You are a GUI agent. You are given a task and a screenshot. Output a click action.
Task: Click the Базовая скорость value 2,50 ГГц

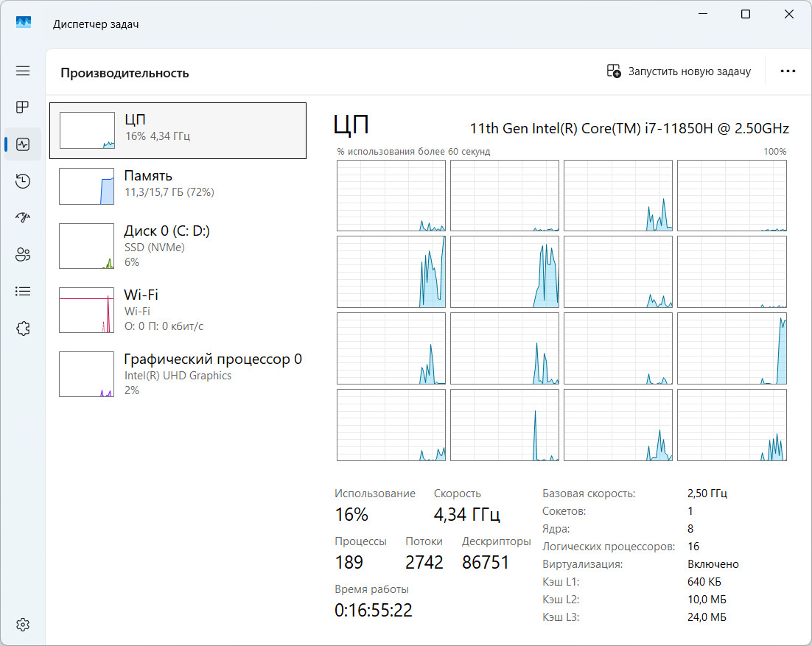tap(707, 494)
